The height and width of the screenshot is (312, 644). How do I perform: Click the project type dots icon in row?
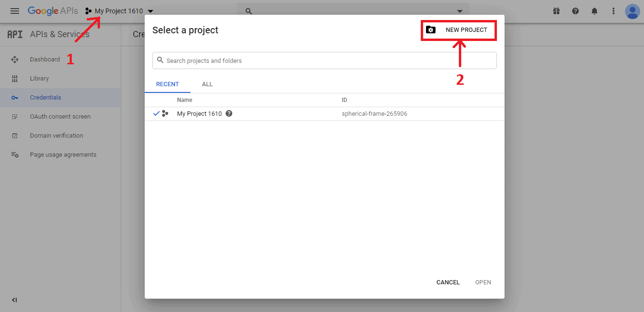pyautogui.click(x=165, y=114)
